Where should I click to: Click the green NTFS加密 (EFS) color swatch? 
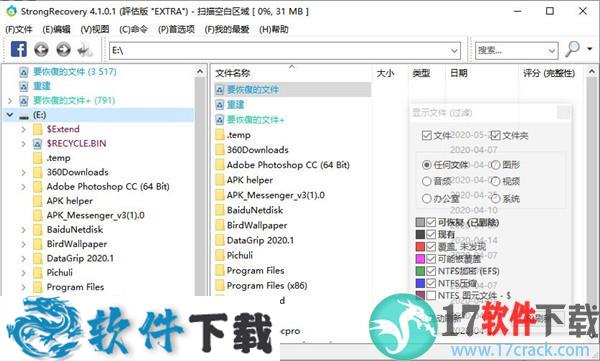420,271
